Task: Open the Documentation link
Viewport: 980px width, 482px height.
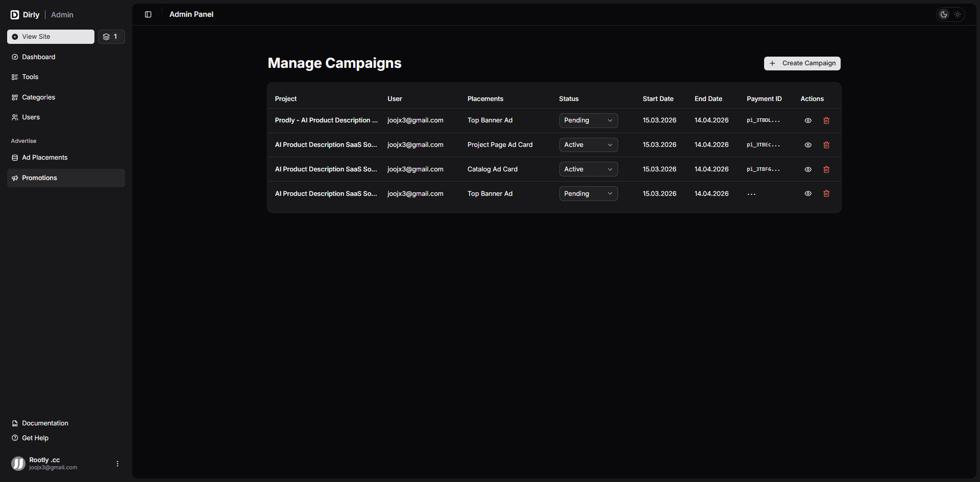Action: [45, 423]
